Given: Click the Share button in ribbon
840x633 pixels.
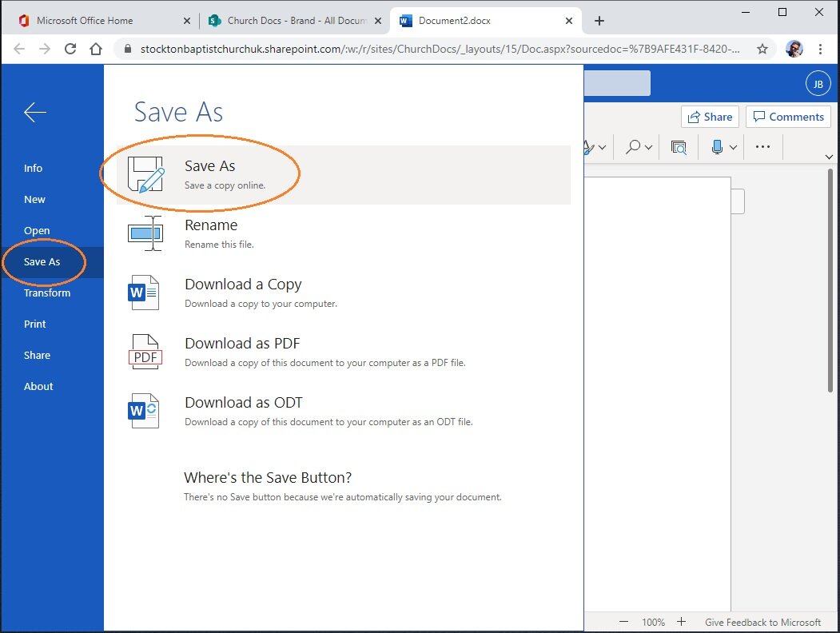Looking at the screenshot, I should point(710,117).
